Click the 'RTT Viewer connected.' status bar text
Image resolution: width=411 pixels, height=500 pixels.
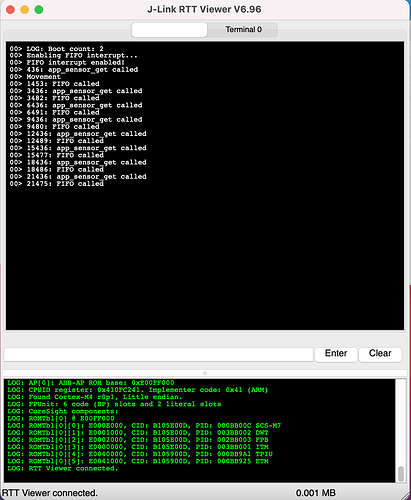point(50,493)
